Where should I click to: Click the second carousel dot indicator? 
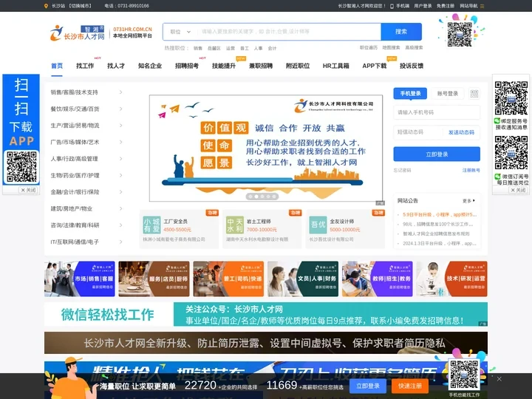pyautogui.click(x=256, y=197)
